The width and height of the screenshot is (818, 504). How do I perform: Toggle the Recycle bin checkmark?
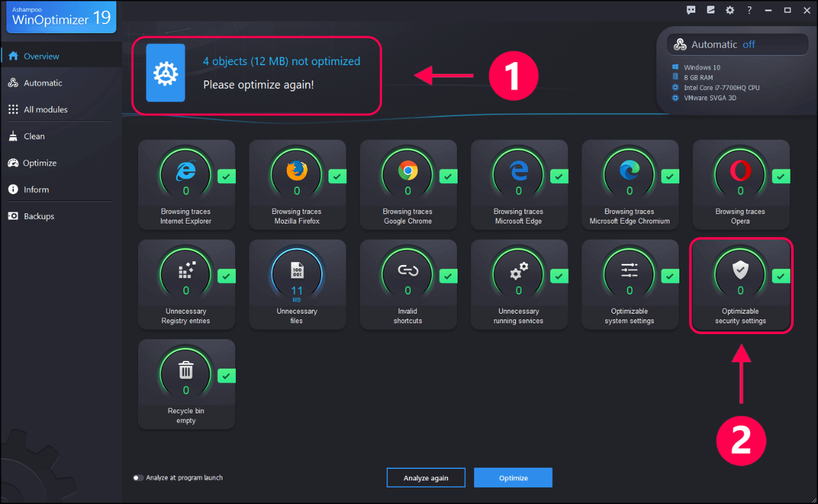click(x=226, y=376)
